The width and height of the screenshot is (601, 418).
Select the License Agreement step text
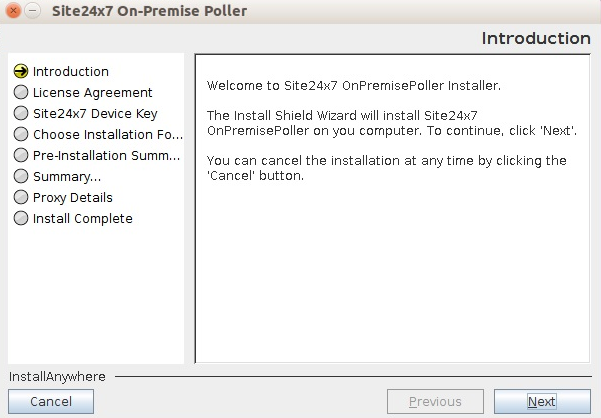[x=93, y=93]
